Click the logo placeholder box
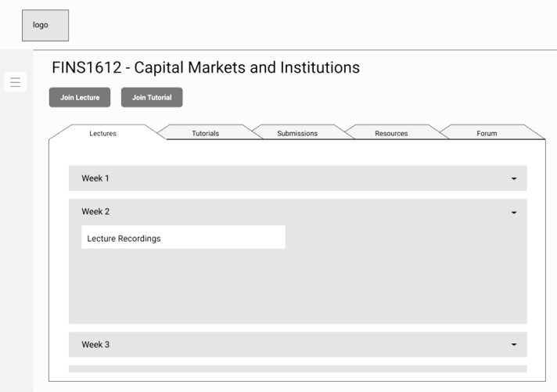 (45, 25)
